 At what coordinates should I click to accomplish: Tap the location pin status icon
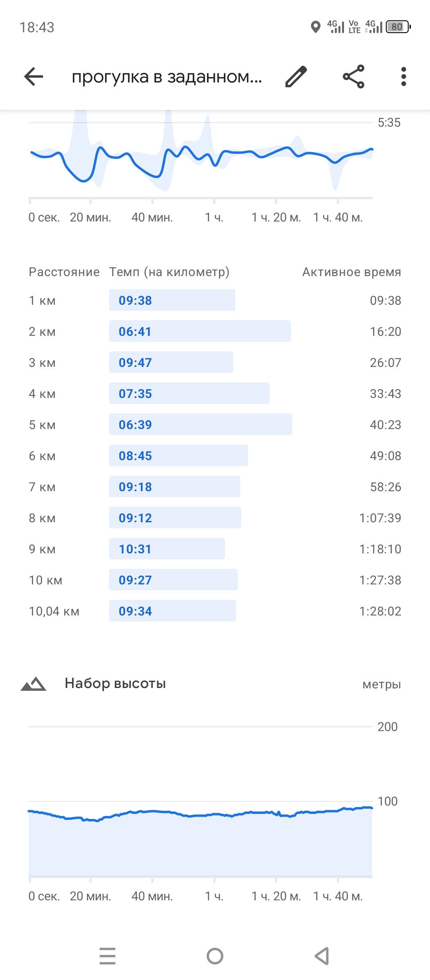pos(316,27)
